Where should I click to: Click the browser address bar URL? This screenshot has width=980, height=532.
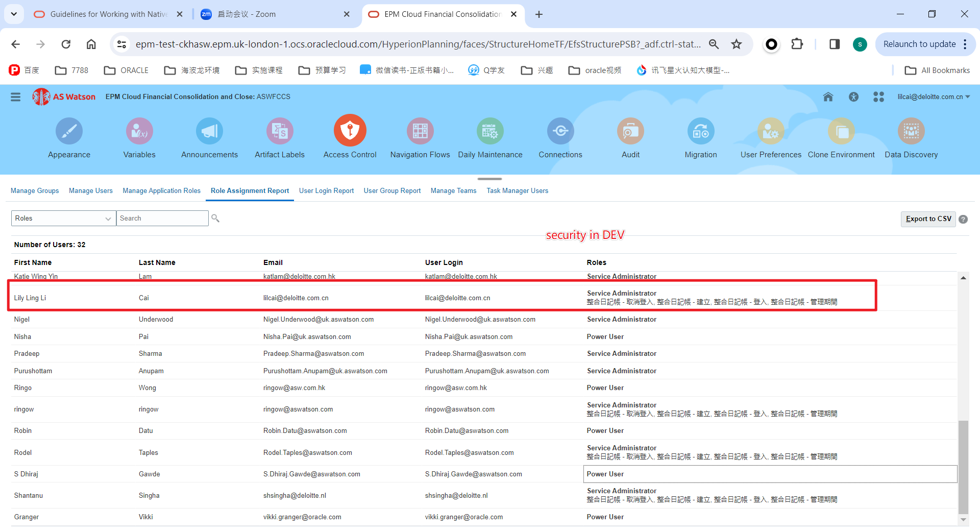[418, 44]
